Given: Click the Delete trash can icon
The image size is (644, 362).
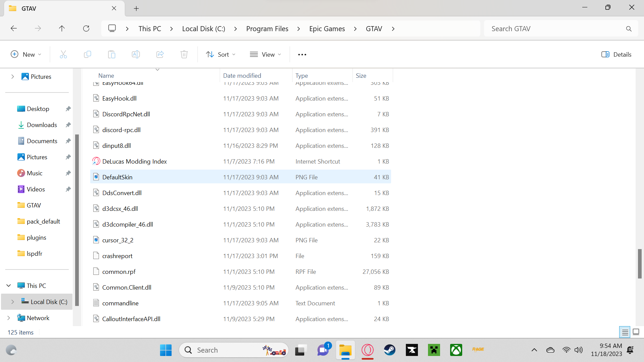Looking at the screenshot, I should click(x=184, y=54).
